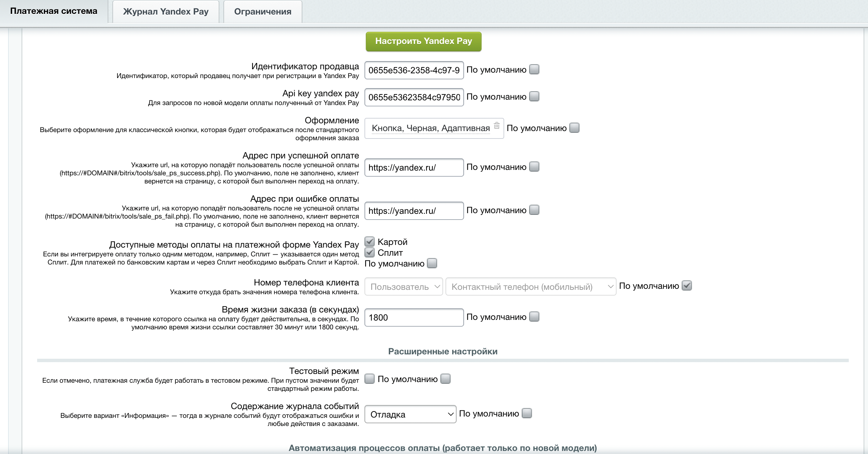Viewport: 868px width, 454px height.
Task: Enable the Тестовый режим checkbox
Action: (x=370, y=379)
